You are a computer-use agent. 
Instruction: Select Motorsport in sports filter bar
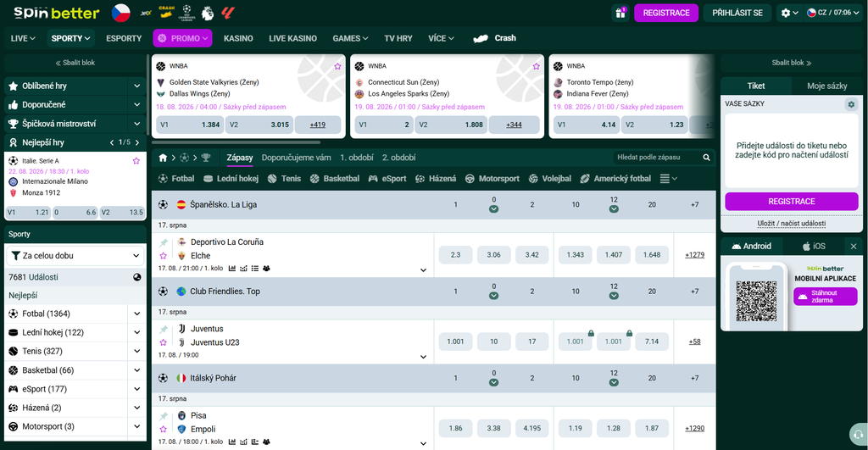coord(492,179)
